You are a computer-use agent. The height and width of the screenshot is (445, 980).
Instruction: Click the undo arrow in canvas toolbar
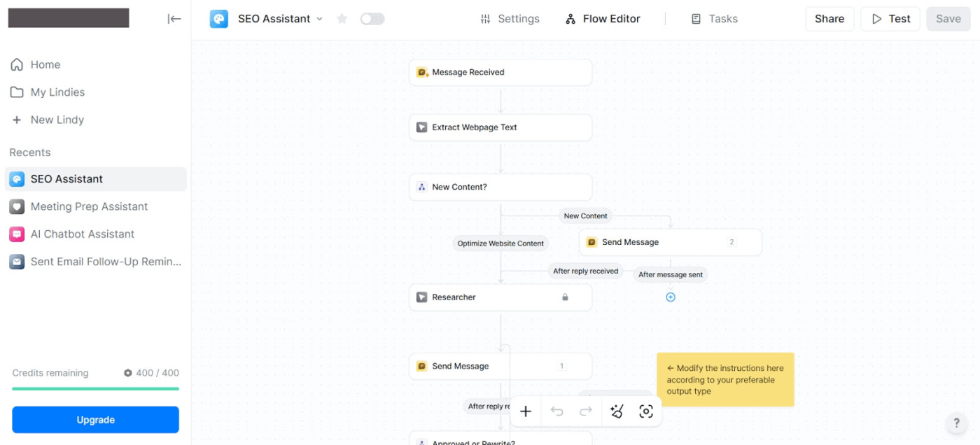[556, 411]
